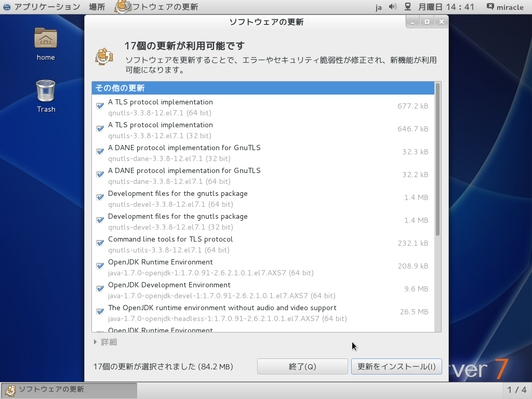
Task: Uncheck OpenJDK Development Environment update
Action: click(100, 289)
